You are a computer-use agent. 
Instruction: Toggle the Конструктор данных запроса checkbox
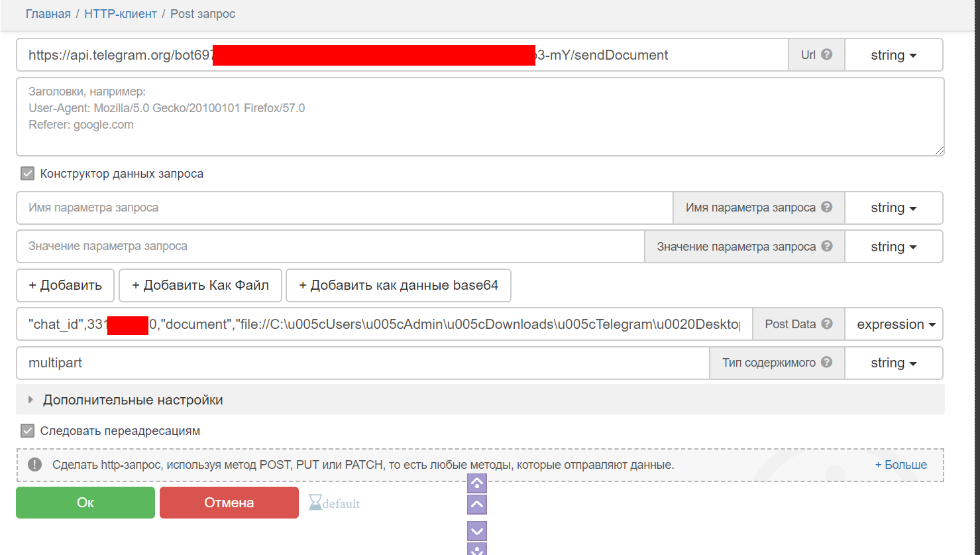point(28,174)
